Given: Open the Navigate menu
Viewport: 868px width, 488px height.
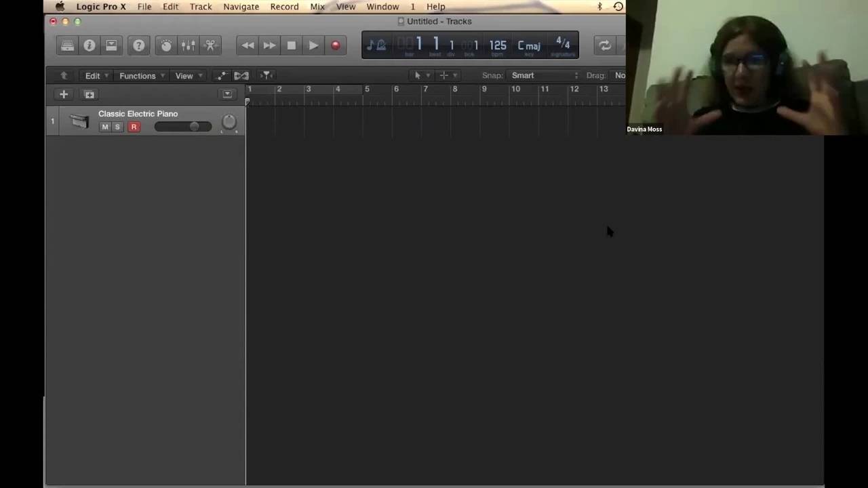Looking at the screenshot, I should [241, 7].
